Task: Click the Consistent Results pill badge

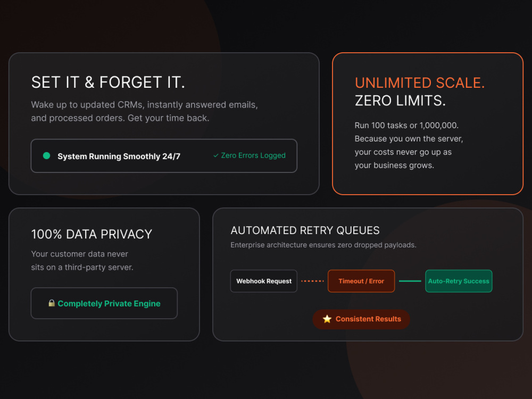Action: [361, 319]
